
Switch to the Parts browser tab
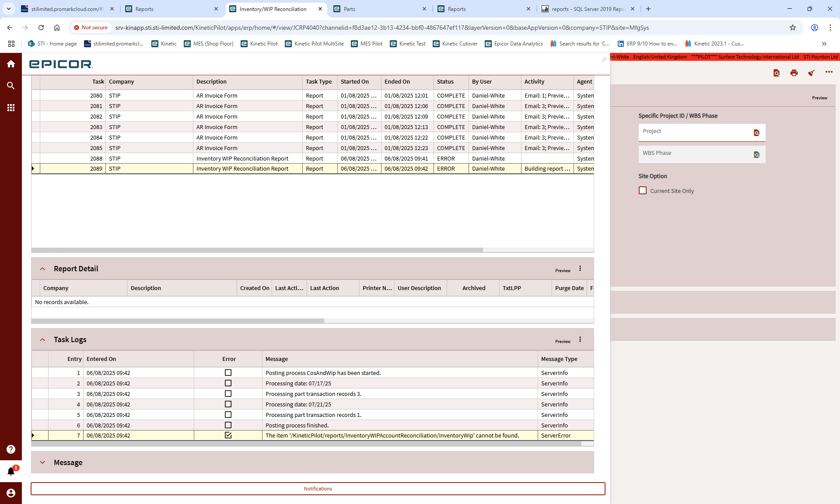pos(380,9)
